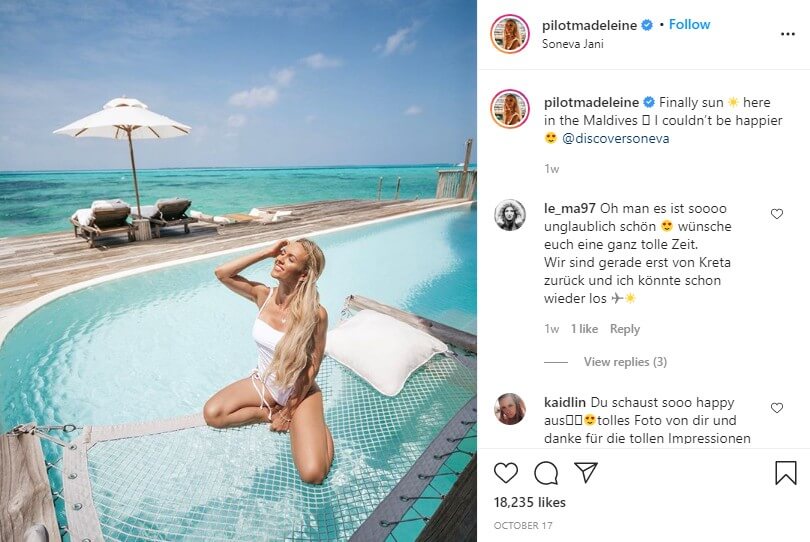
Task: Open the @discoversoneva mention
Action: pyautogui.click(x=615, y=138)
